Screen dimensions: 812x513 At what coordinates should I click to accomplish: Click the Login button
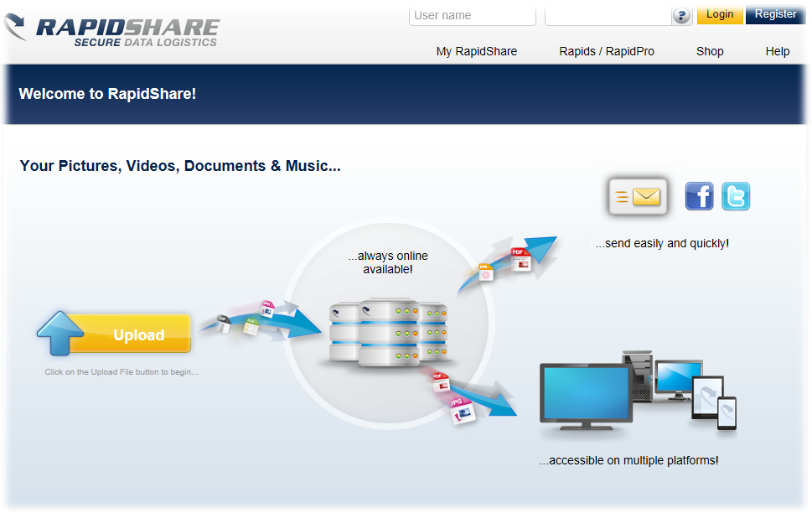tap(720, 14)
